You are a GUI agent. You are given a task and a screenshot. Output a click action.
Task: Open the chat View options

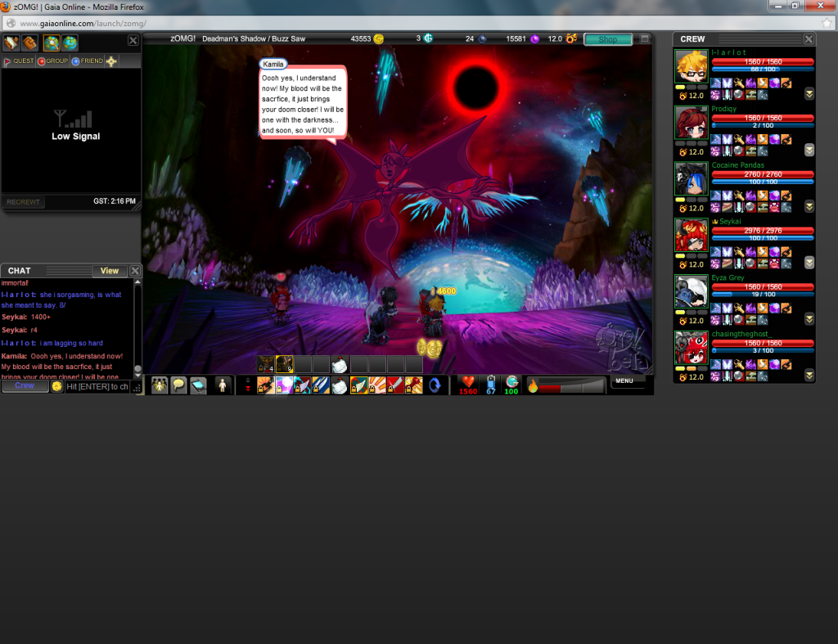tap(110, 271)
